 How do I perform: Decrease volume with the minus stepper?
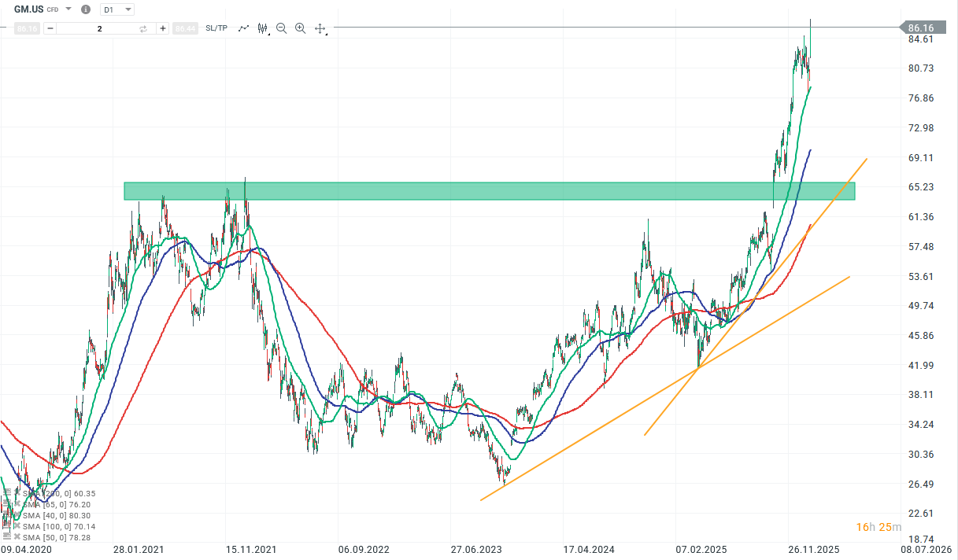point(50,28)
